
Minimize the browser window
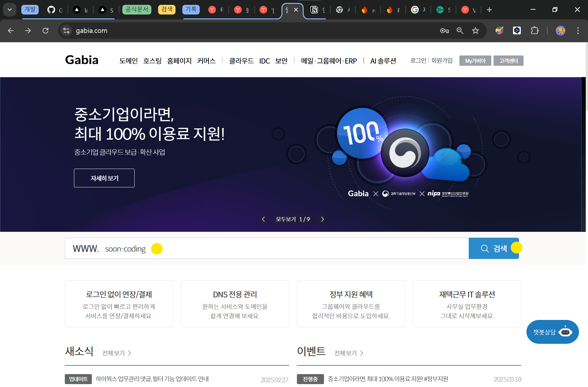pyautogui.click(x=533, y=10)
